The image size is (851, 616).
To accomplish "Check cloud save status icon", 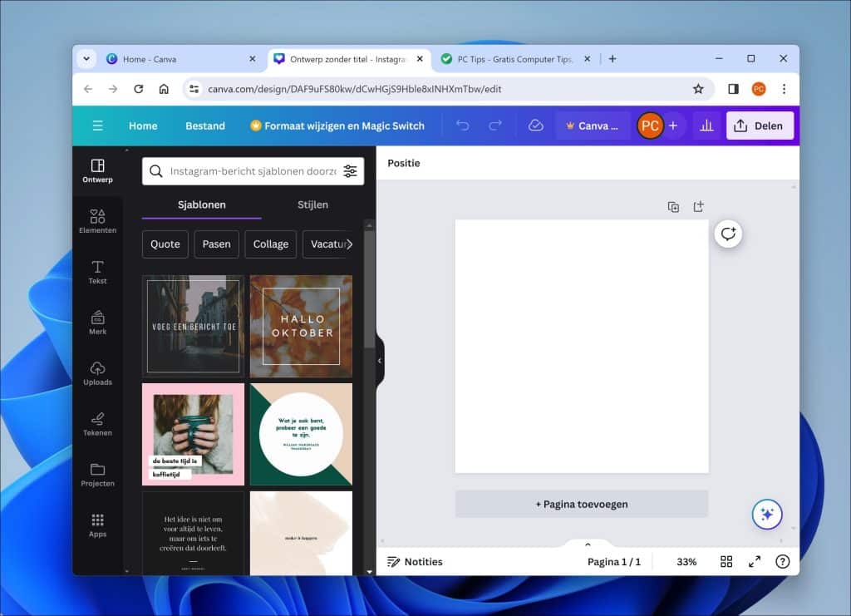I will pos(536,126).
